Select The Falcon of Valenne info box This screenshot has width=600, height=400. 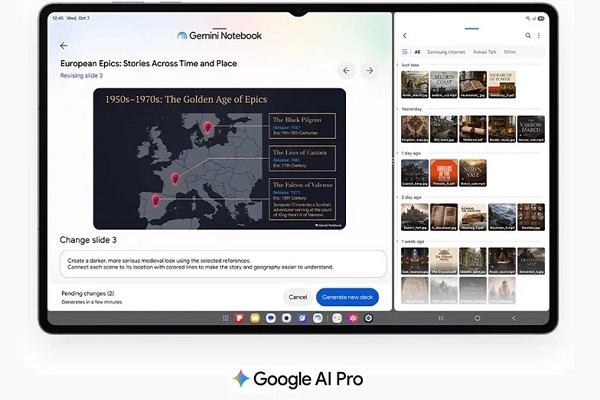point(302,199)
